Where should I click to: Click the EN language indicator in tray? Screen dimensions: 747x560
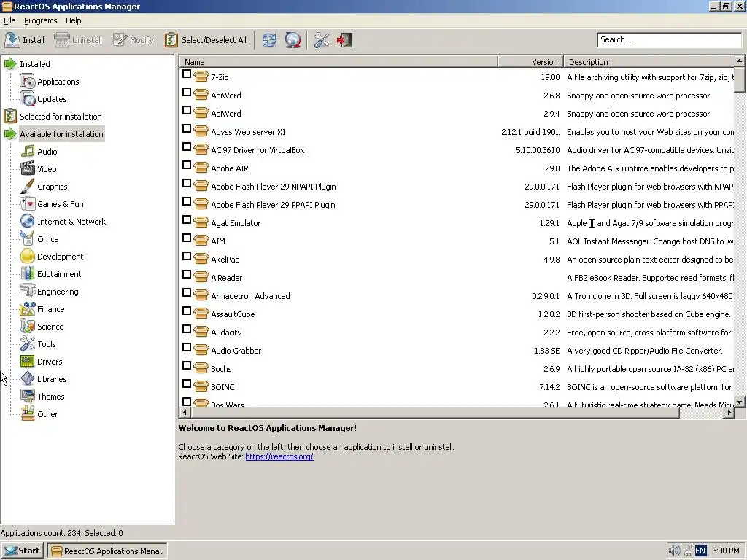coord(700,551)
